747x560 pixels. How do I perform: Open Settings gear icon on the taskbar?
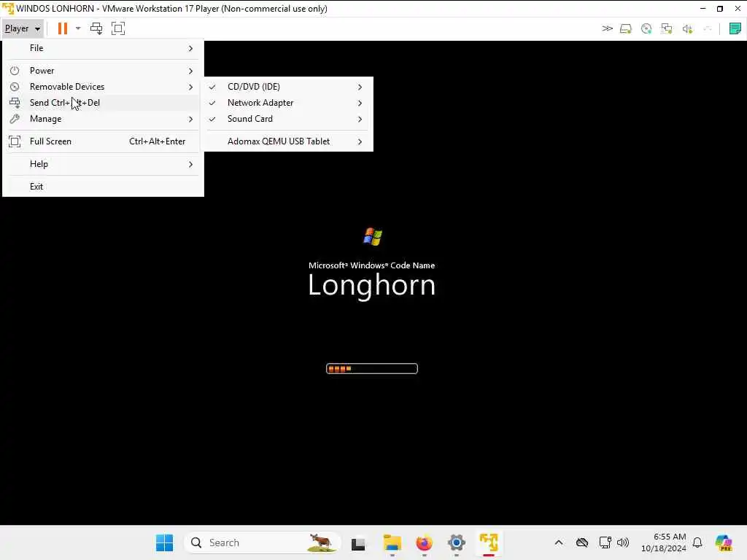pyautogui.click(x=456, y=542)
